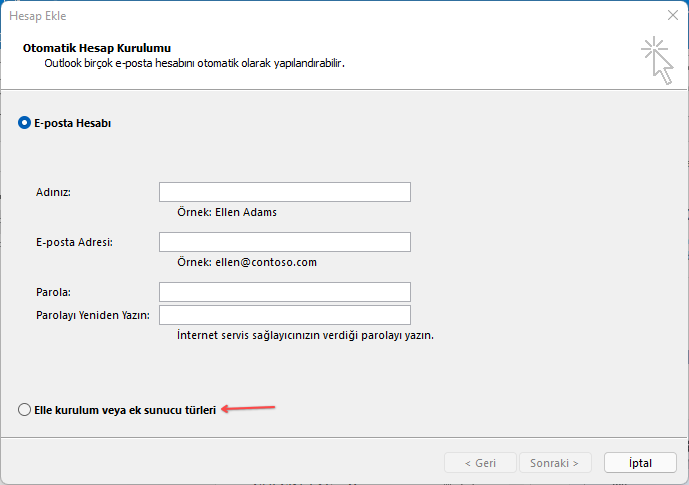Click the red arrow pointing at manual setup
The width and height of the screenshot is (689, 485).
[x=248, y=408]
